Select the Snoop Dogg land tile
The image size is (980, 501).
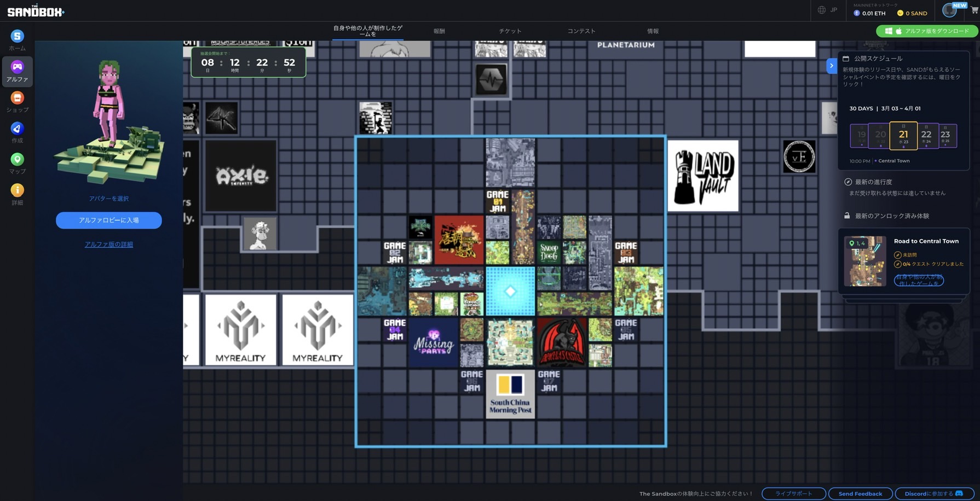coord(549,252)
